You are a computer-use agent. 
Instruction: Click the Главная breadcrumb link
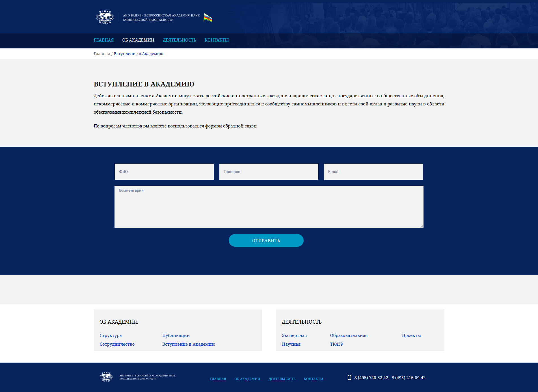[102, 54]
